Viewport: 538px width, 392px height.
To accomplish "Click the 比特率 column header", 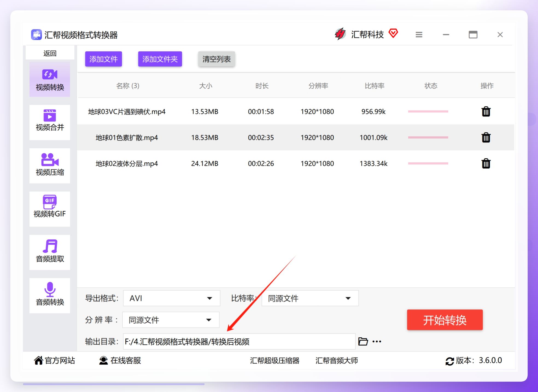I will point(375,86).
